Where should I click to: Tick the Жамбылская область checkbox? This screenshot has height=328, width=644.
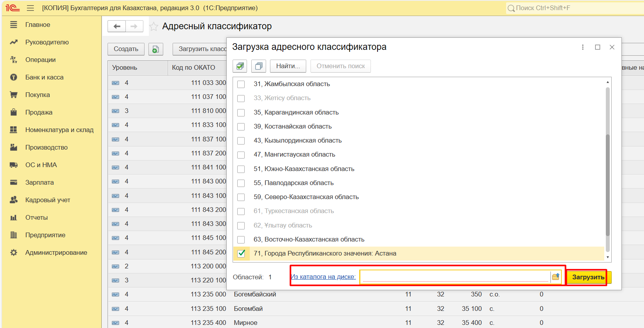pyautogui.click(x=241, y=84)
